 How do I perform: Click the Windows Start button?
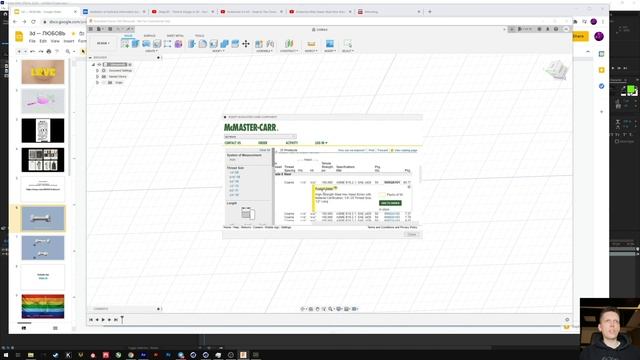point(6,355)
